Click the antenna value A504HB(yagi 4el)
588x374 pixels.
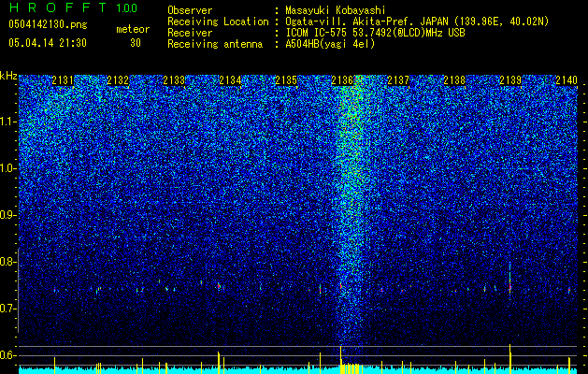point(330,44)
